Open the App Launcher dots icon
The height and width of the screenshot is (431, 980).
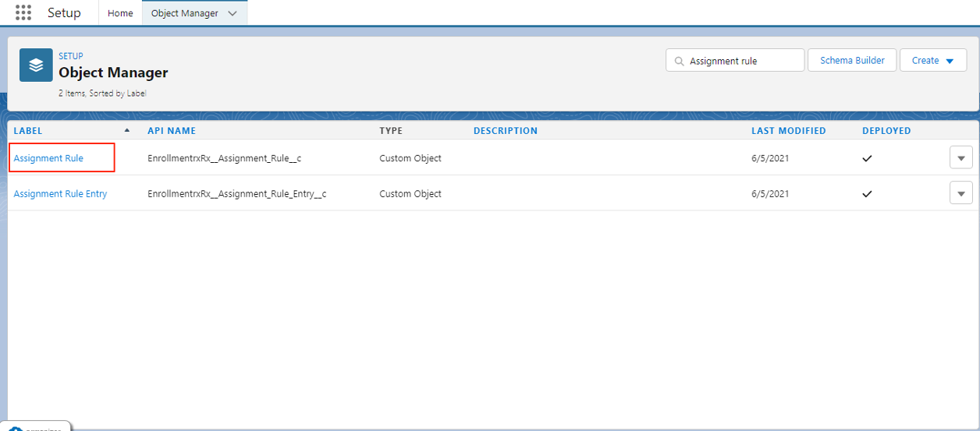pos(23,13)
